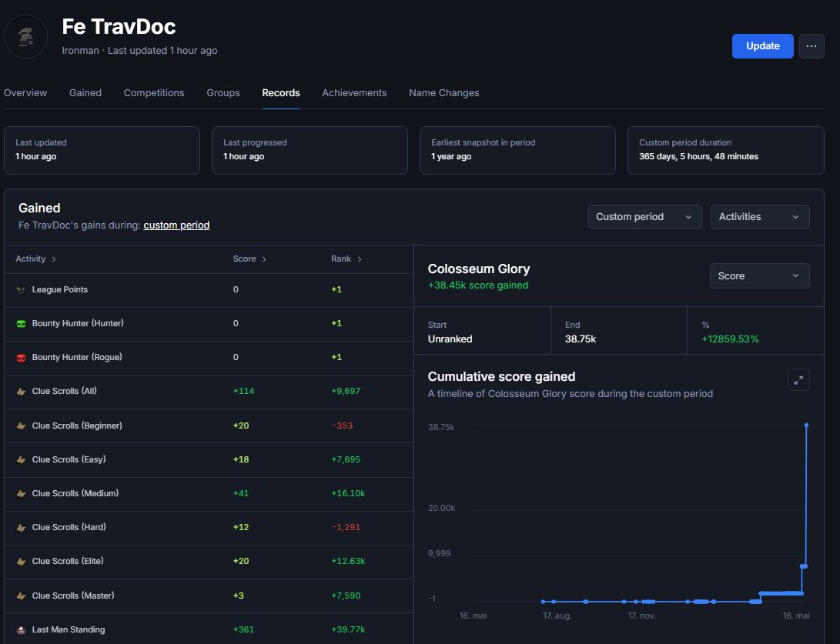Click the Clue Scrolls (Medium) icon

pyautogui.click(x=21, y=493)
